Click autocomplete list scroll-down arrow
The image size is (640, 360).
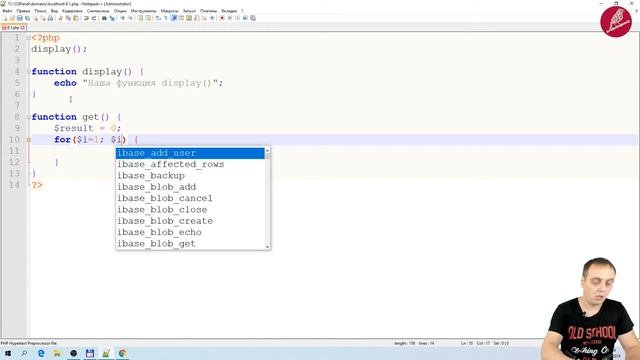point(267,247)
